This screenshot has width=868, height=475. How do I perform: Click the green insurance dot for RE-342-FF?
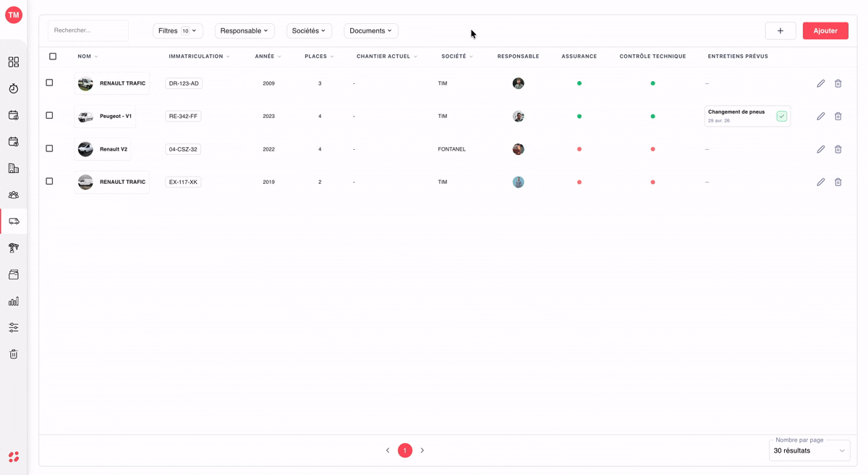579,116
